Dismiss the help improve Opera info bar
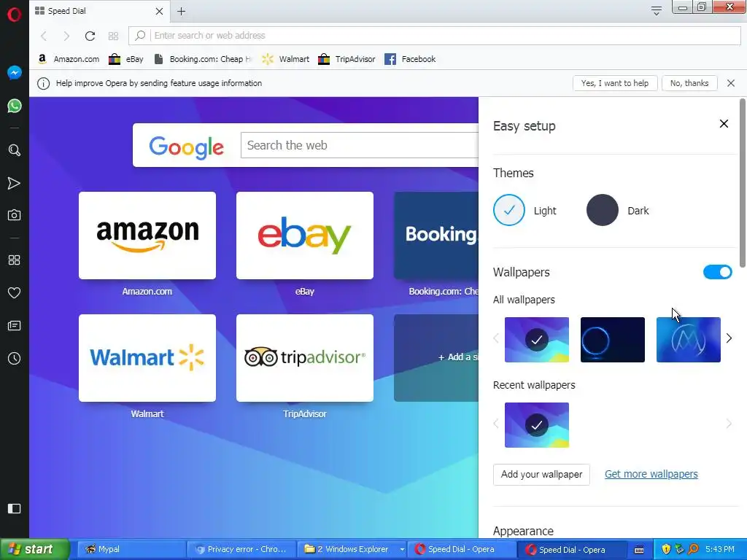 [731, 83]
